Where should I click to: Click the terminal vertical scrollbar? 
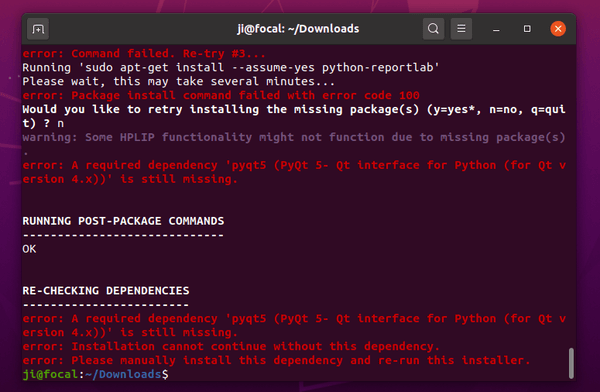click(571, 363)
